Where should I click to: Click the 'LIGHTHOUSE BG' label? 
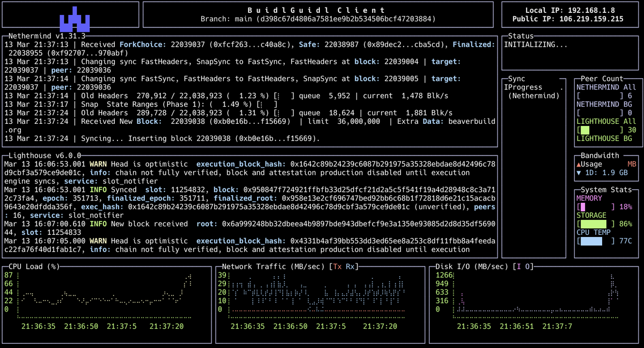(x=604, y=138)
